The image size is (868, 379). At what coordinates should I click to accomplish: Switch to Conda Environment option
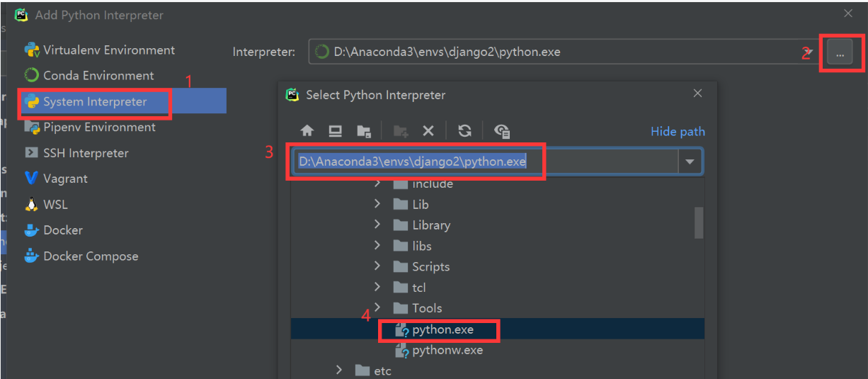(x=98, y=76)
